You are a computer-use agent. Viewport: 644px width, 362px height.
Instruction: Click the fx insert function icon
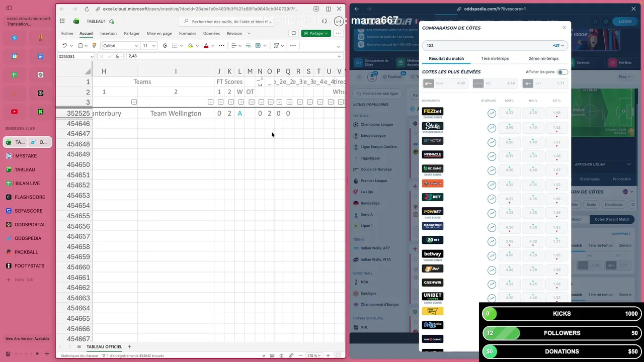pyautogui.click(x=117, y=56)
